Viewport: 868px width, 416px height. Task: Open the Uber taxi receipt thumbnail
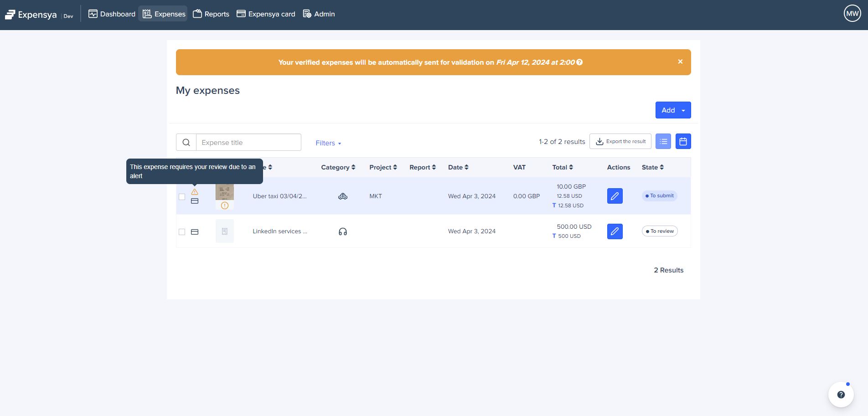[x=224, y=192]
